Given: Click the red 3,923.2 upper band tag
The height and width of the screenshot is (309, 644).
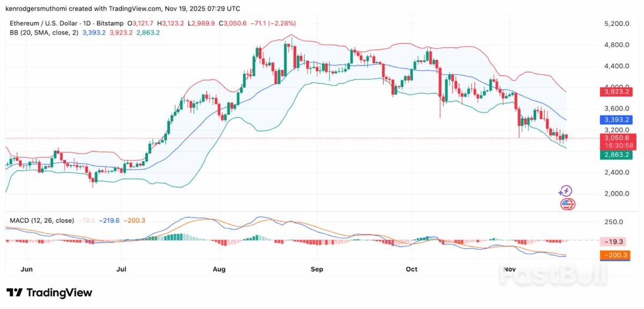Looking at the screenshot, I should [614, 92].
